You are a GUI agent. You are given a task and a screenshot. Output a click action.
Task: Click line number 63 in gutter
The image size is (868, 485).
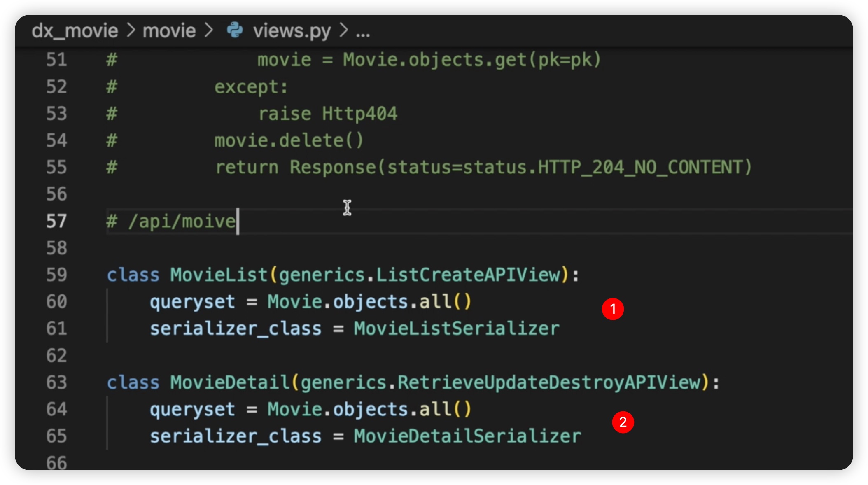[x=56, y=382]
